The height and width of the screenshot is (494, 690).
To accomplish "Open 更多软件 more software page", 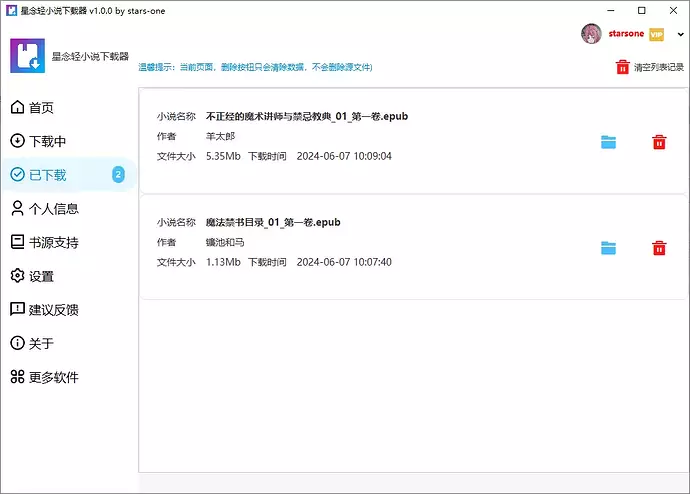I will (x=53, y=378).
